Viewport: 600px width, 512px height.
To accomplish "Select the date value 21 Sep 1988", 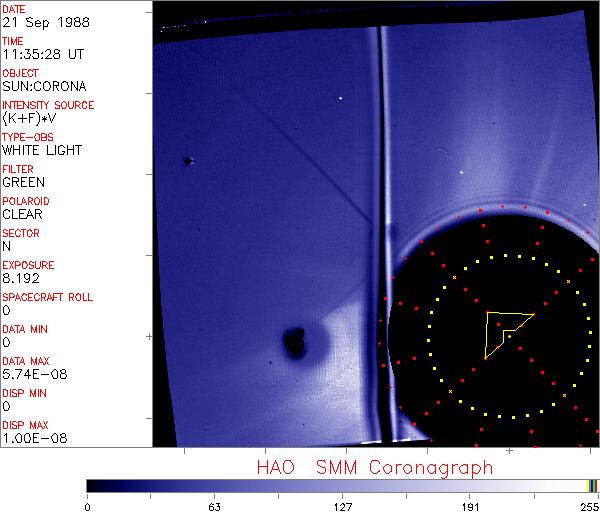I will (38, 23).
